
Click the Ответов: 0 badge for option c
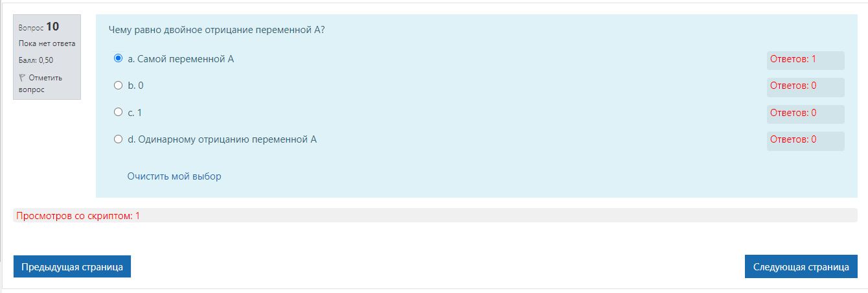pos(806,113)
